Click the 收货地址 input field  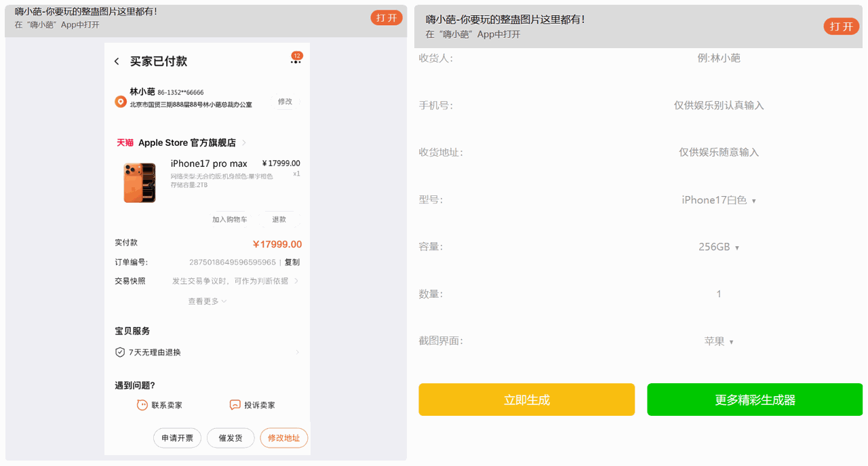pos(719,153)
